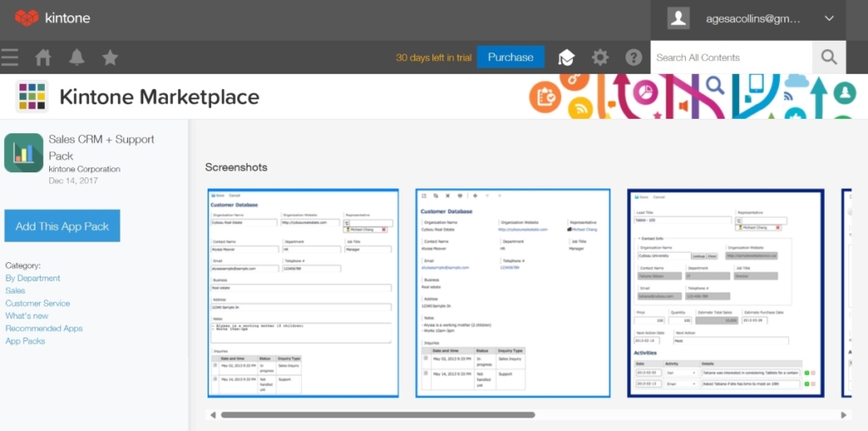The image size is (868, 431).
Task: Expand the user account dropdown arrow
Action: pyautogui.click(x=829, y=19)
